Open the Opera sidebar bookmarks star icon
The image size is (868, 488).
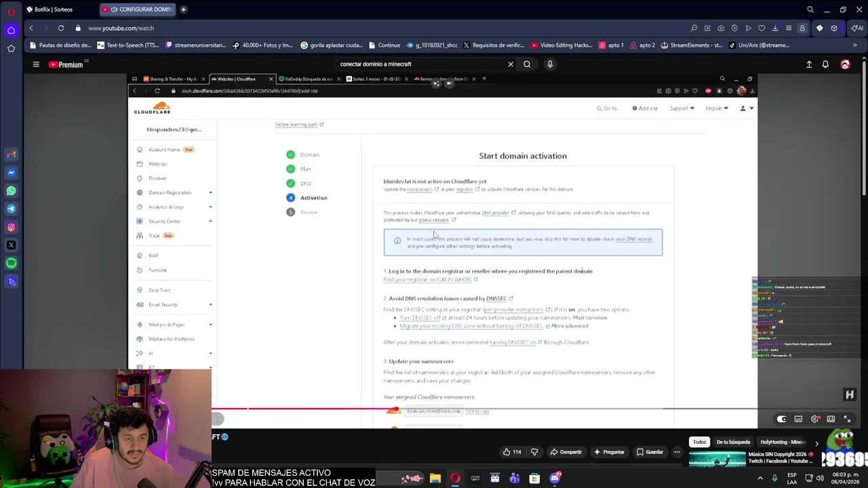pyautogui.click(x=11, y=49)
